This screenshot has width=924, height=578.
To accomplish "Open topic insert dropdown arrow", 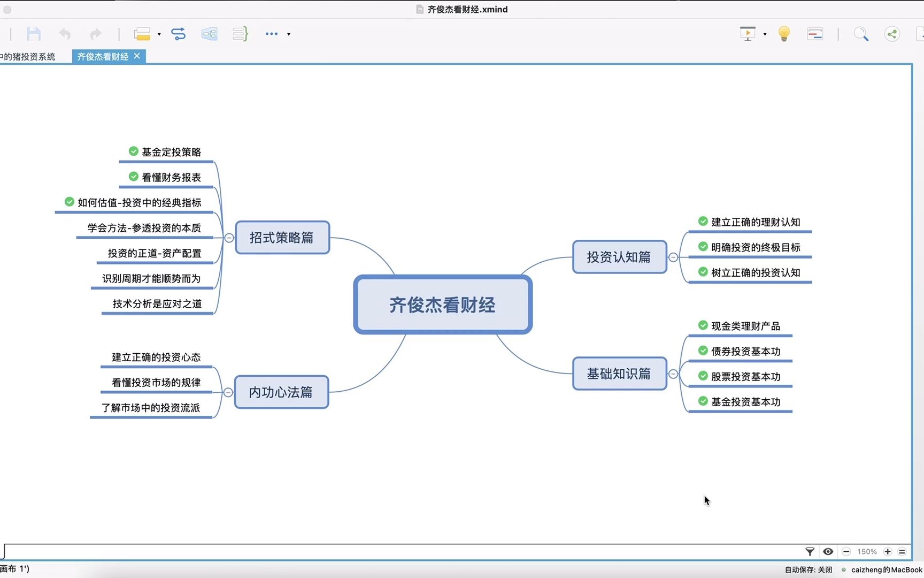I will coord(159,34).
